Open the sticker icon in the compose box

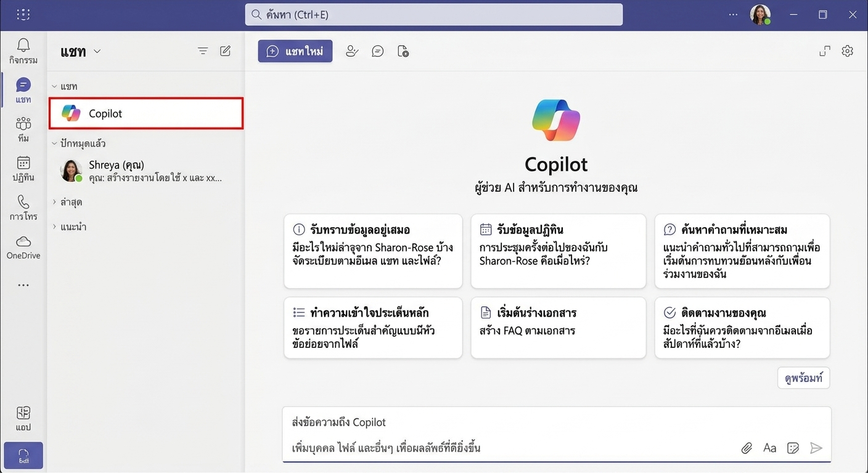pos(793,448)
